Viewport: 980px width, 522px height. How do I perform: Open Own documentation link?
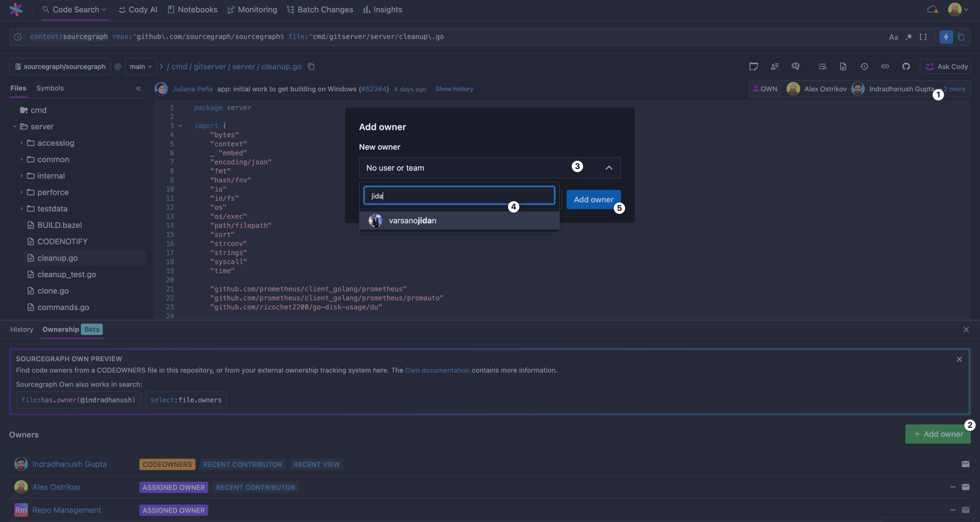coord(437,370)
